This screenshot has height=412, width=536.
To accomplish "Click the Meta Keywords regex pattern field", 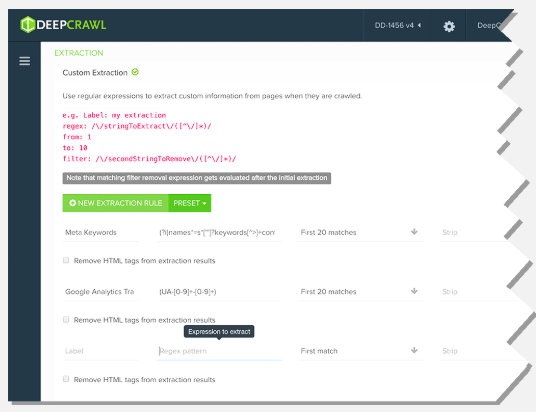I will (219, 232).
